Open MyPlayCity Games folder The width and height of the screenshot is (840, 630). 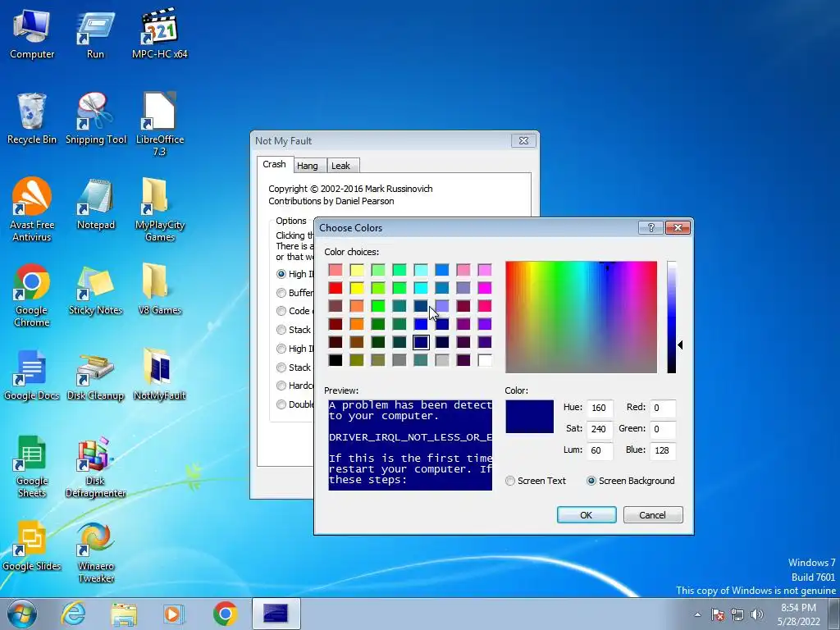[160, 209]
